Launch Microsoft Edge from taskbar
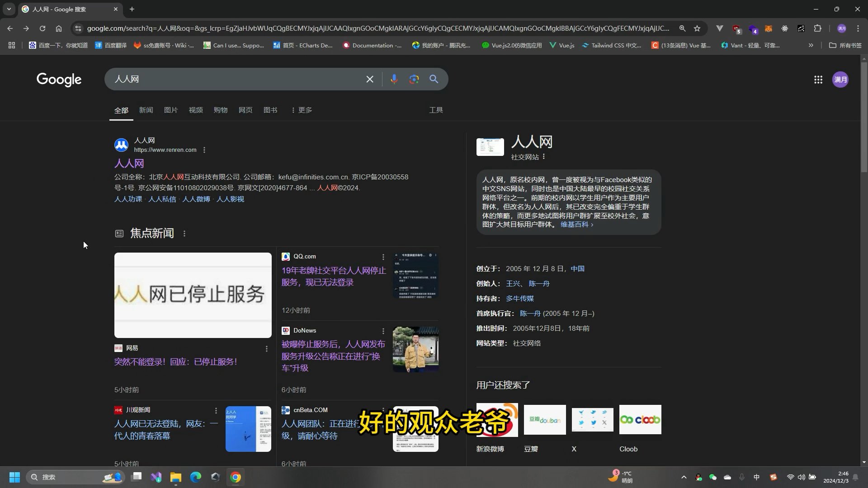Image resolution: width=868 pixels, height=488 pixels. pos(196,477)
